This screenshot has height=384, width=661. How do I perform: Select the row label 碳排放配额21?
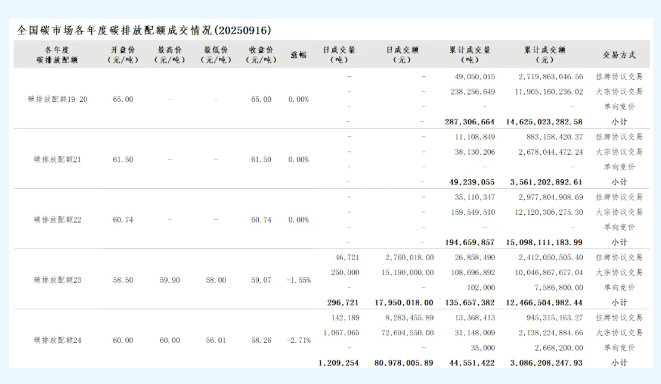[57, 160]
